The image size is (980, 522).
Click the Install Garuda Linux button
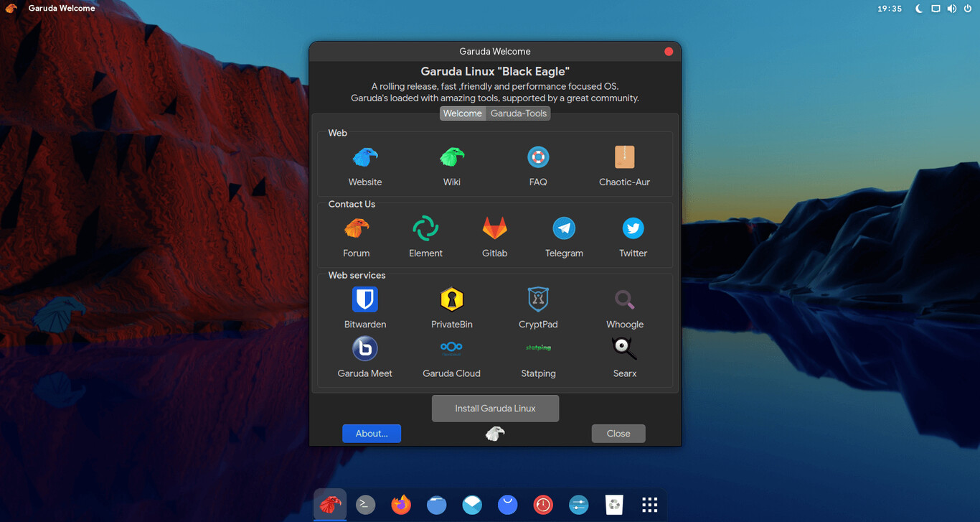[x=495, y=408]
